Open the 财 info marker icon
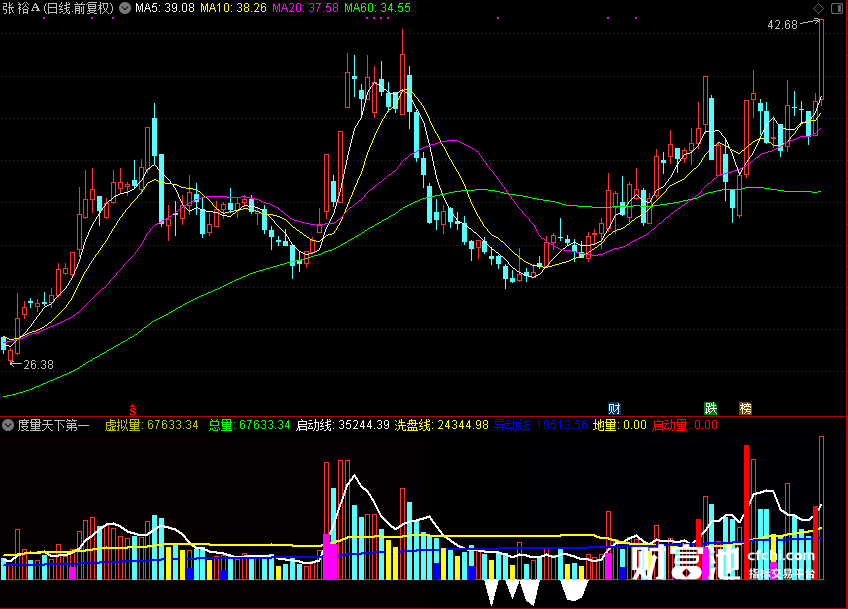This screenshot has width=848, height=609. point(614,408)
